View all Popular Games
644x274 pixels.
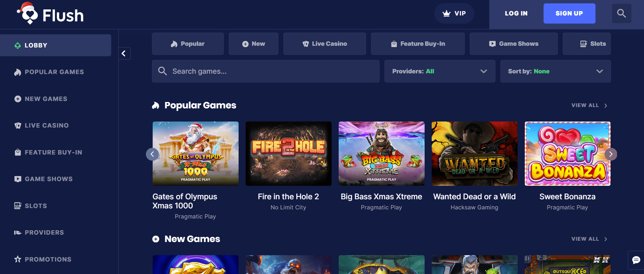(589, 105)
